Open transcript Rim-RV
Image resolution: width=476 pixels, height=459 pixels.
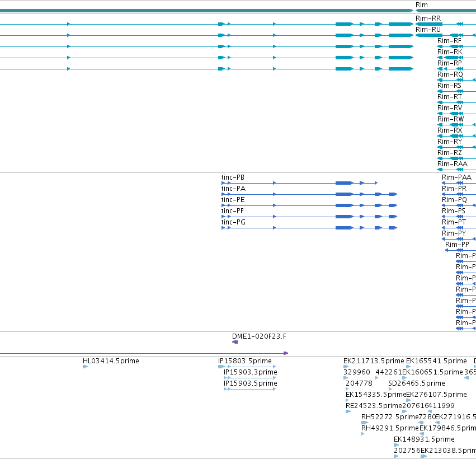450,108
